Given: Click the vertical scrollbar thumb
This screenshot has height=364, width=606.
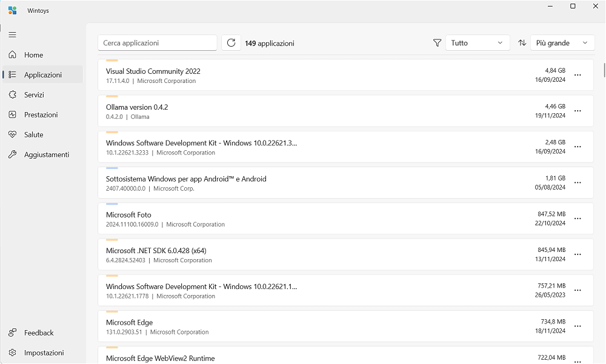Looking at the screenshot, I should click(604, 70).
